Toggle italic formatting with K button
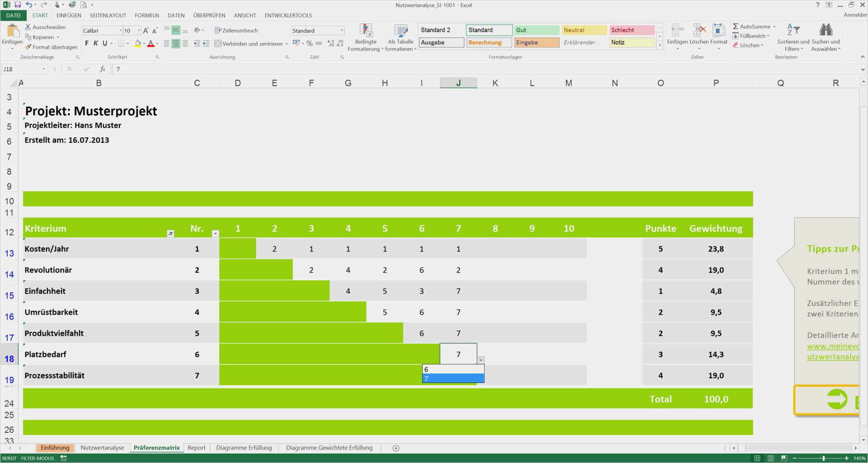 [x=96, y=43]
